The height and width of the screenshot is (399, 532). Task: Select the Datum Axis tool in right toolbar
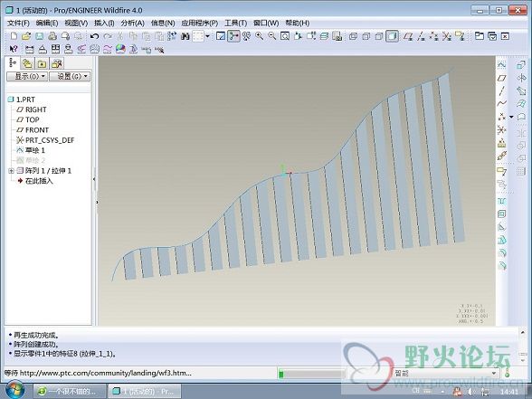pyautogui.click(x=501, y=90)
